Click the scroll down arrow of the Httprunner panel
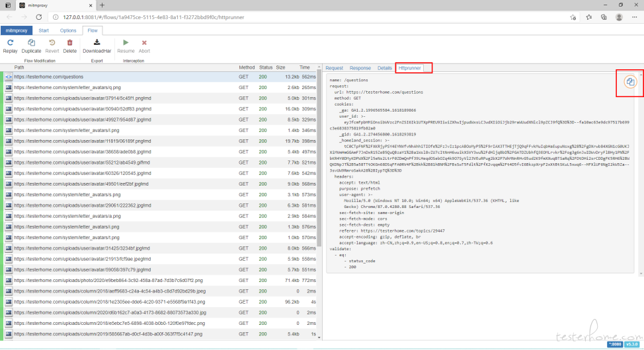 641,273
